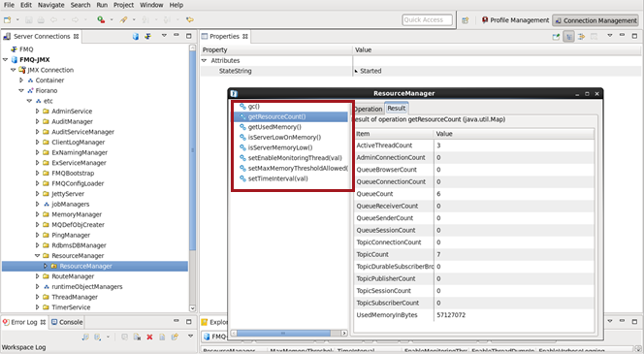
Task: Click the FMQ connect icon in Server Connections toolbar
Action: (x=147, y=36)
